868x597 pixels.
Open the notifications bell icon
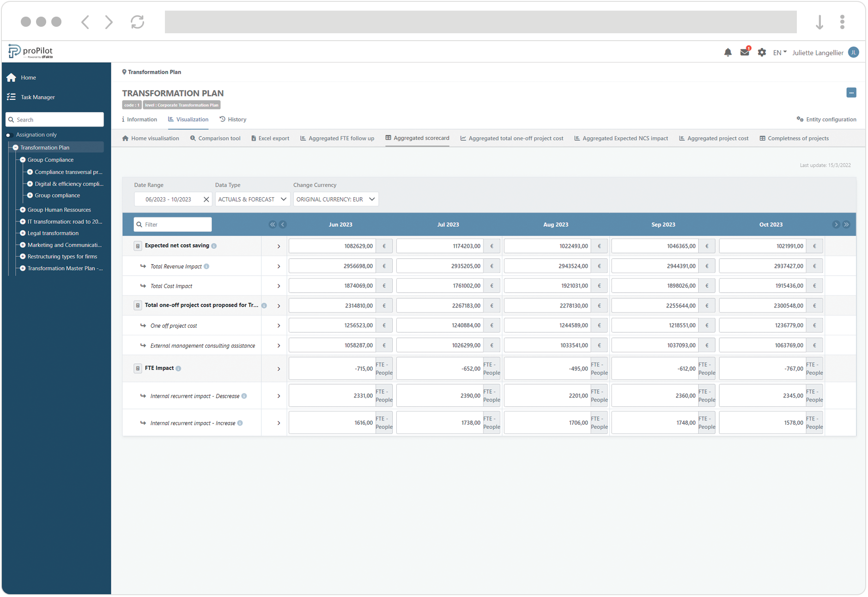(x=728, y=52)
